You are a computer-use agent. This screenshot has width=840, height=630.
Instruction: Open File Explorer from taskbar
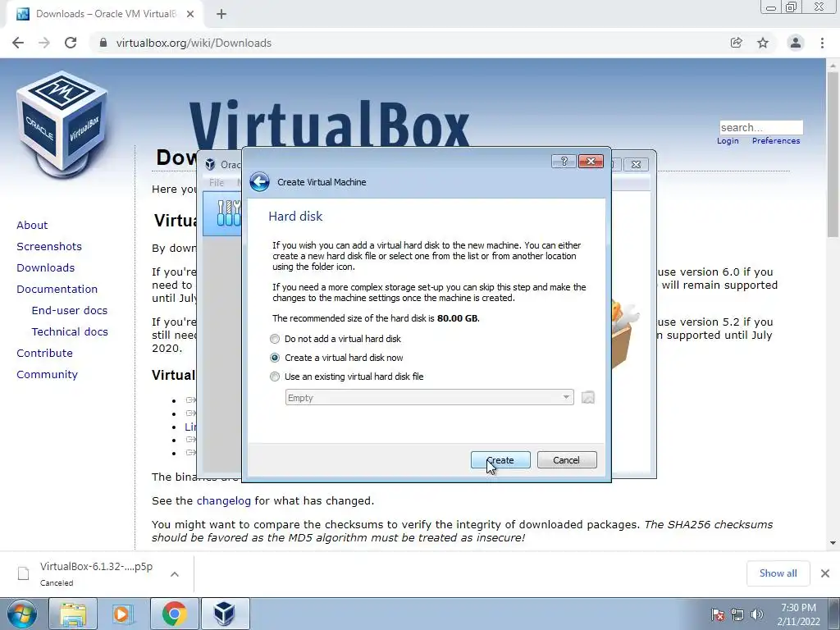pyautogui.click(x=73, y=614)
